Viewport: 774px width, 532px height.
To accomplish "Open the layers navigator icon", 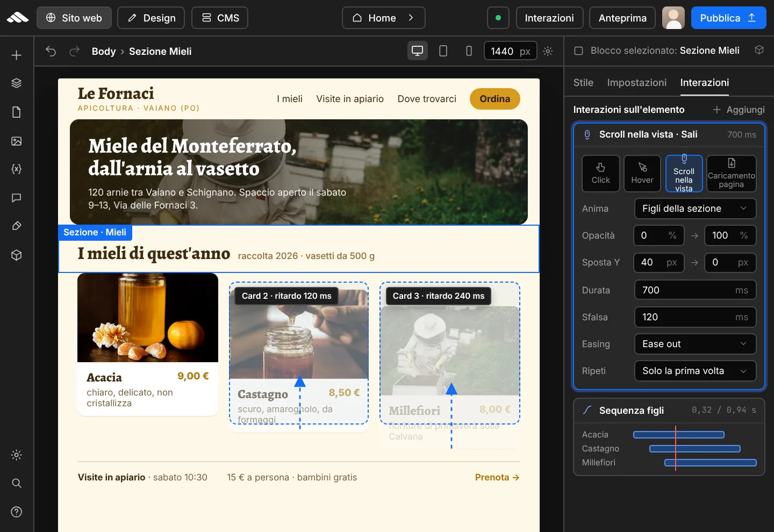I will (17, 83).
